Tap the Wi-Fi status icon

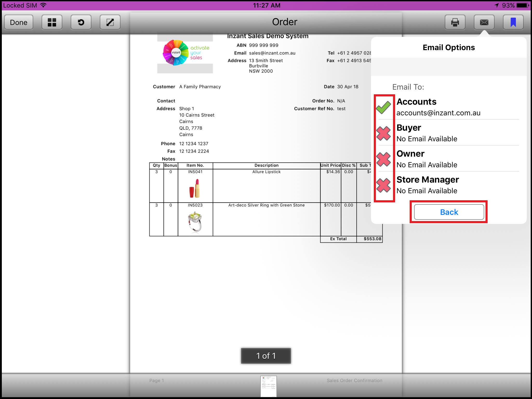(44, 5)
